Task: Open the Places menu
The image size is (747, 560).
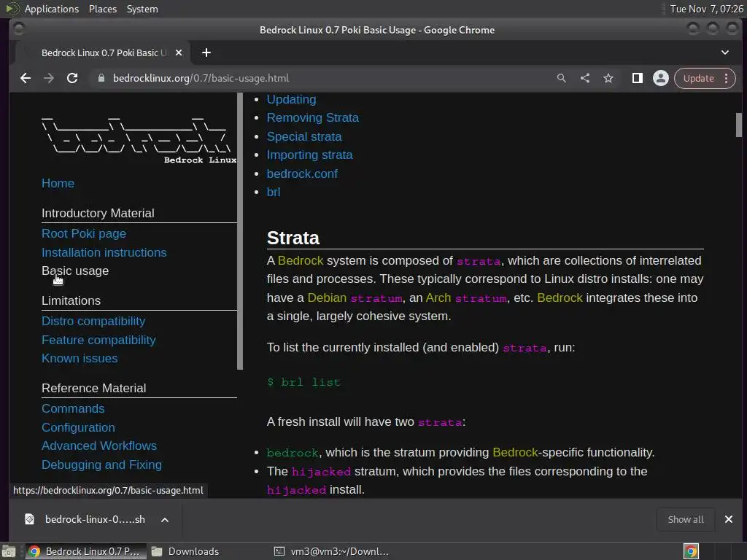Action: pos(102,9)
